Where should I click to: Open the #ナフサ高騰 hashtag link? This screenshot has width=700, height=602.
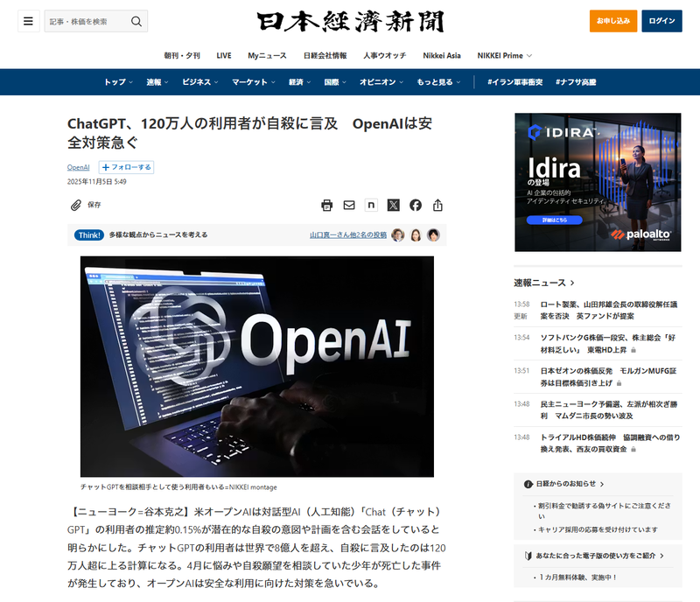tap(576, 82)
